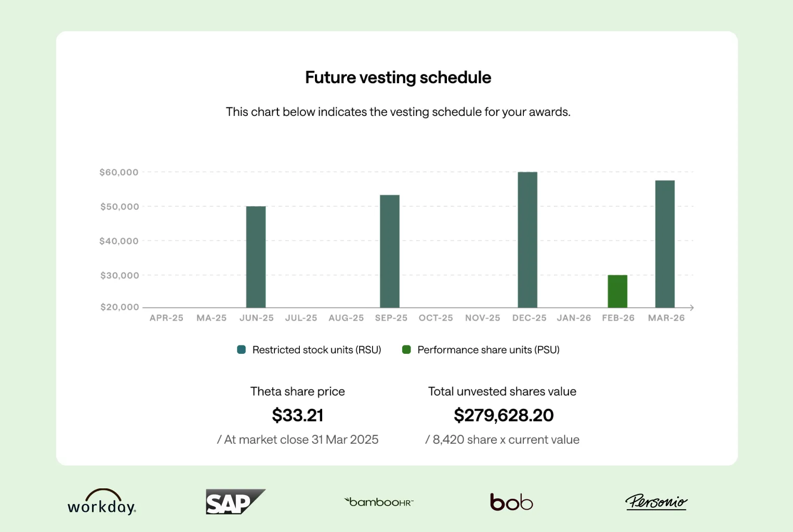The height and width of the screenshot is (532, 793).
Task: Click the Workday logo
Action: [102, 502]
